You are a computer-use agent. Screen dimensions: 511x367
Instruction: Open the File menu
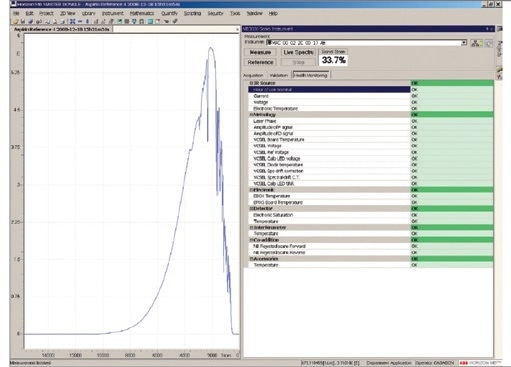coord(16,13)
